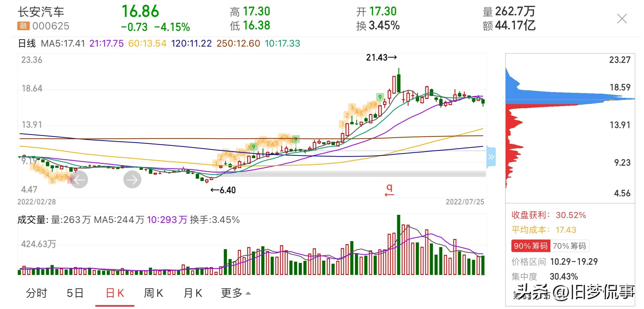Click the 424.63万 volume axis label

39,244
